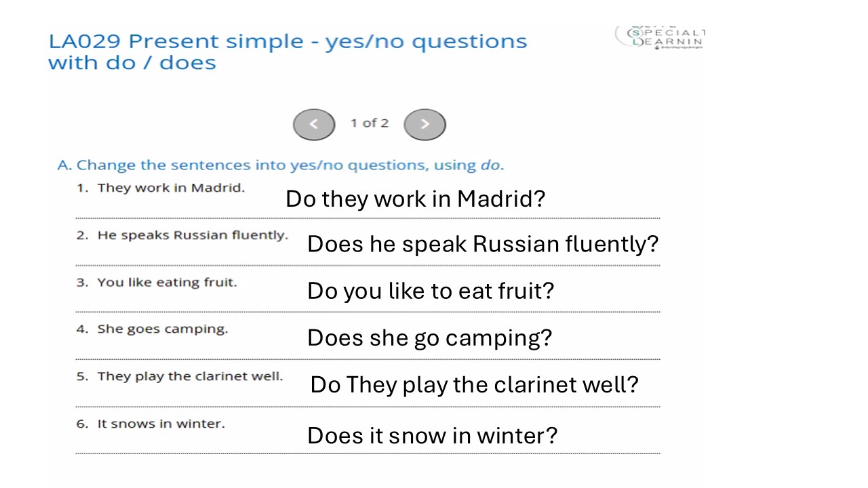
Task: Click the "with do / does" title line
Action: tap(132, 63)
